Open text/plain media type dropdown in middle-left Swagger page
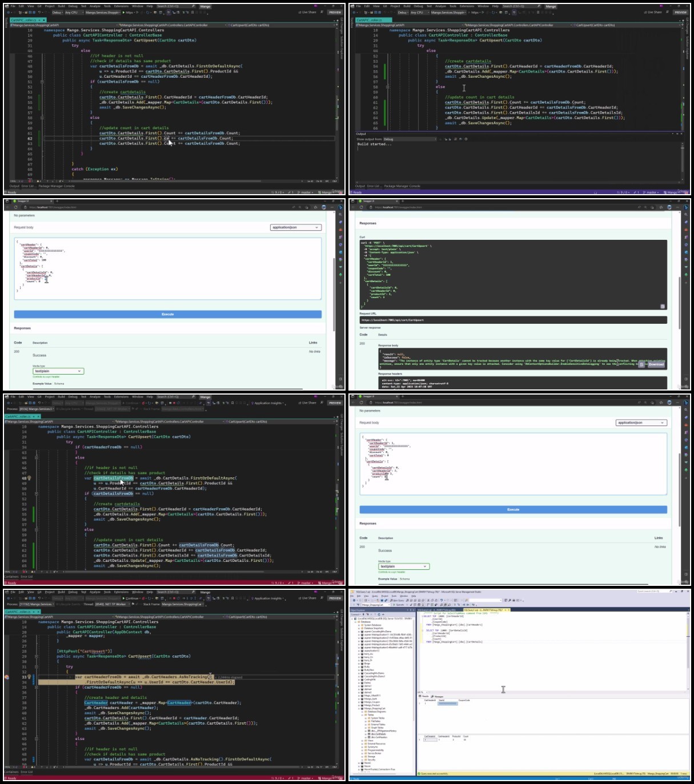 pyautogui.click(x=58, y=371)
